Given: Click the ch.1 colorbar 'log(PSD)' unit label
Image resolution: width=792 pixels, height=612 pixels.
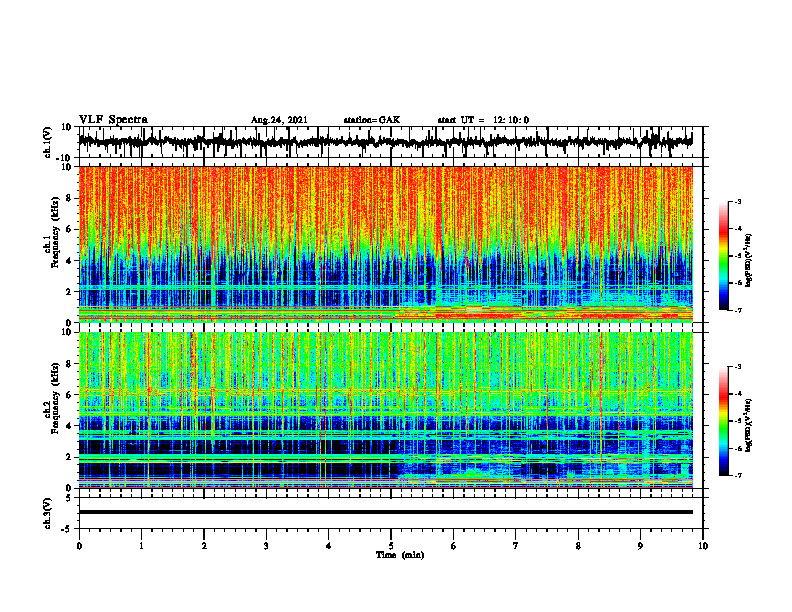Looking at the screenshot, I should point(750,260).
